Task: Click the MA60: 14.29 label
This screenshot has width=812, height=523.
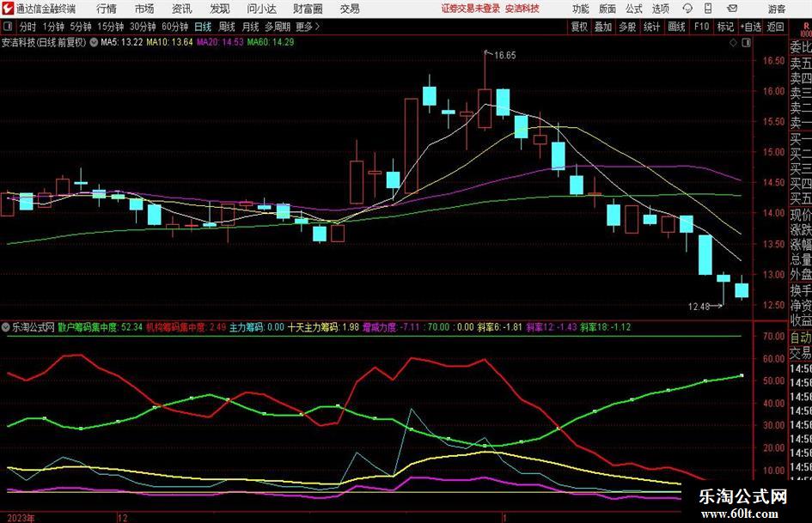Action: click(x=271, y=42)
